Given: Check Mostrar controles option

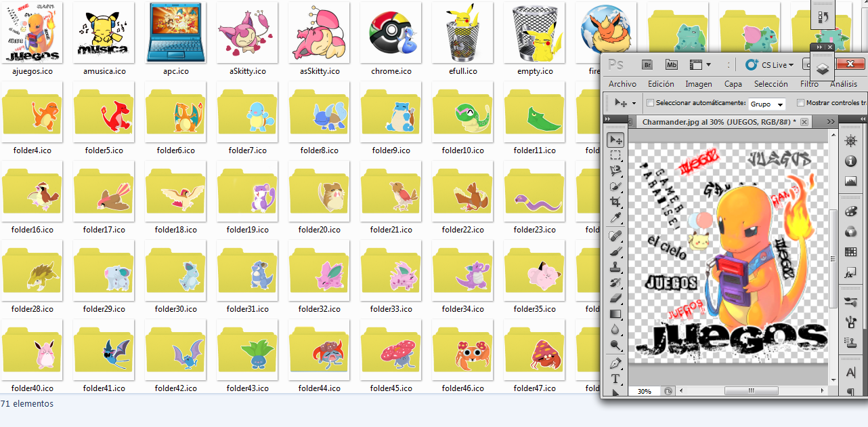Looking at the screenshot, I should 801,103.
